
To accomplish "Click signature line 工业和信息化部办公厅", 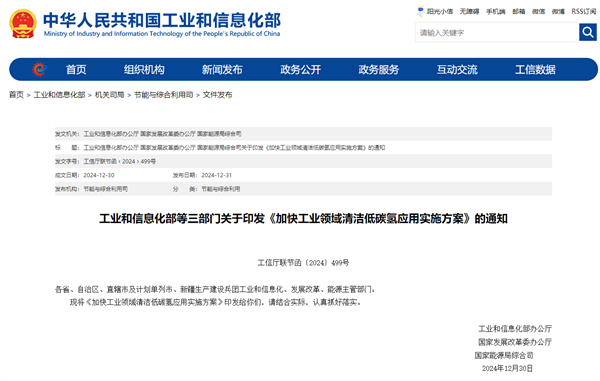I will (515, 329).
